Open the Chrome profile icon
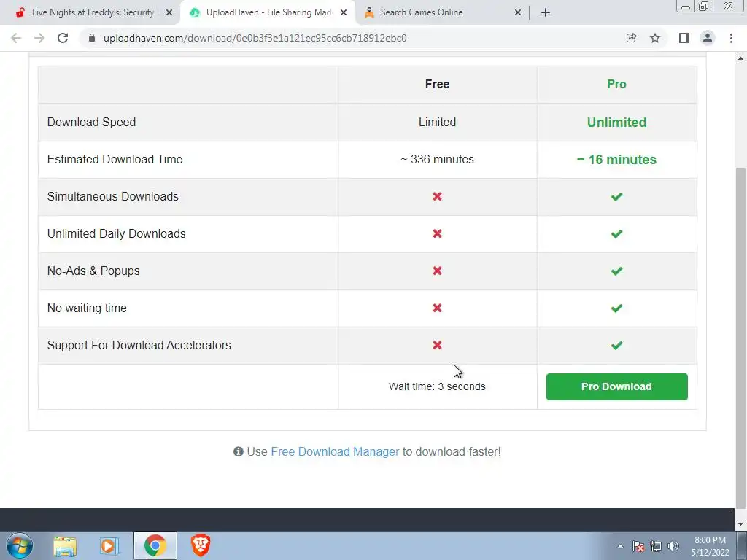 coord(708,38)
